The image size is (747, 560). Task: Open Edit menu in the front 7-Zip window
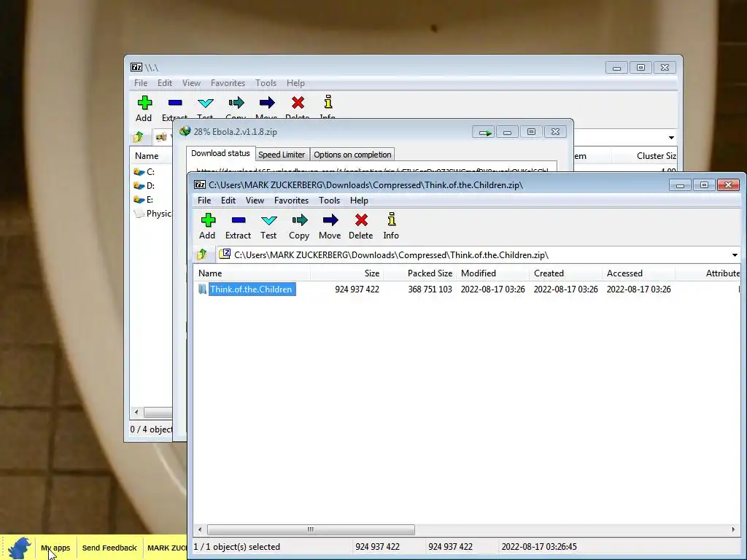(228, 201)
